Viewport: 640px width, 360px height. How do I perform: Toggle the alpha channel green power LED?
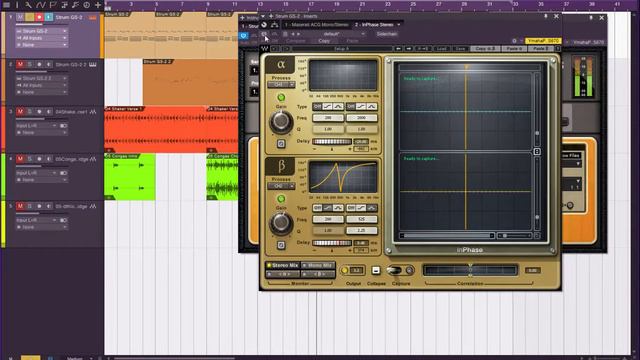281,97
